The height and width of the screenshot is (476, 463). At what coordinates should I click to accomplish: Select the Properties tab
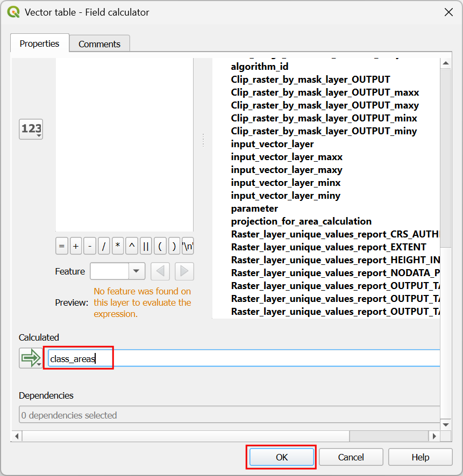click(x=39, y=44)
